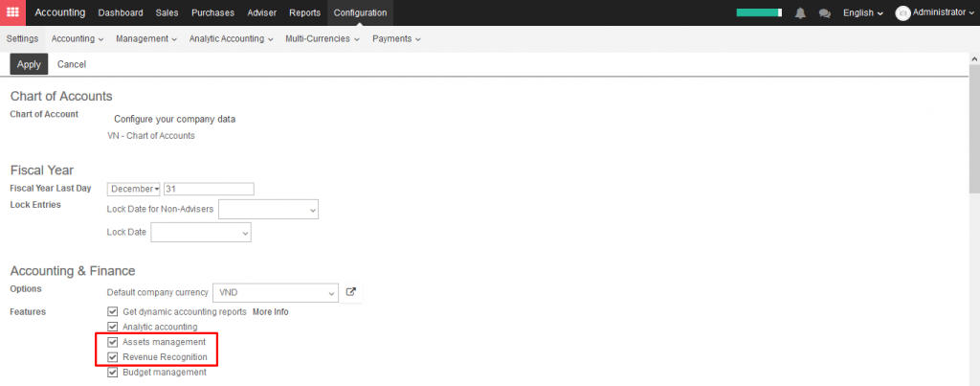Click the green progress bar
The height and width of the screenshot is (386, 980).
click(x=759, y=12)
